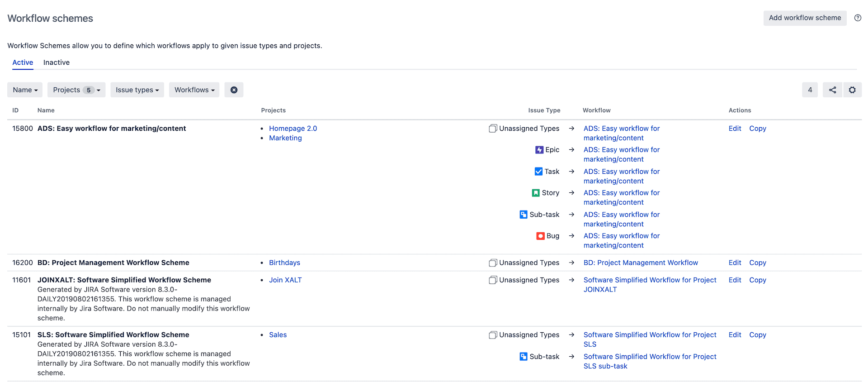This screenshot has height=392, width=868.
Task: Open the share icon button
Action: (x=832, y=90)
